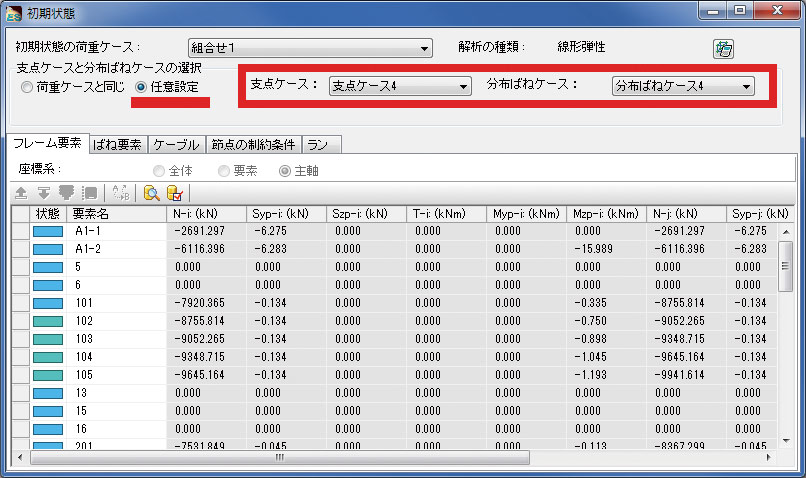The height and width of the screenshot is (478, 806).
Task: Click the N-i: (kN) column header
Action: coord(206,214)
